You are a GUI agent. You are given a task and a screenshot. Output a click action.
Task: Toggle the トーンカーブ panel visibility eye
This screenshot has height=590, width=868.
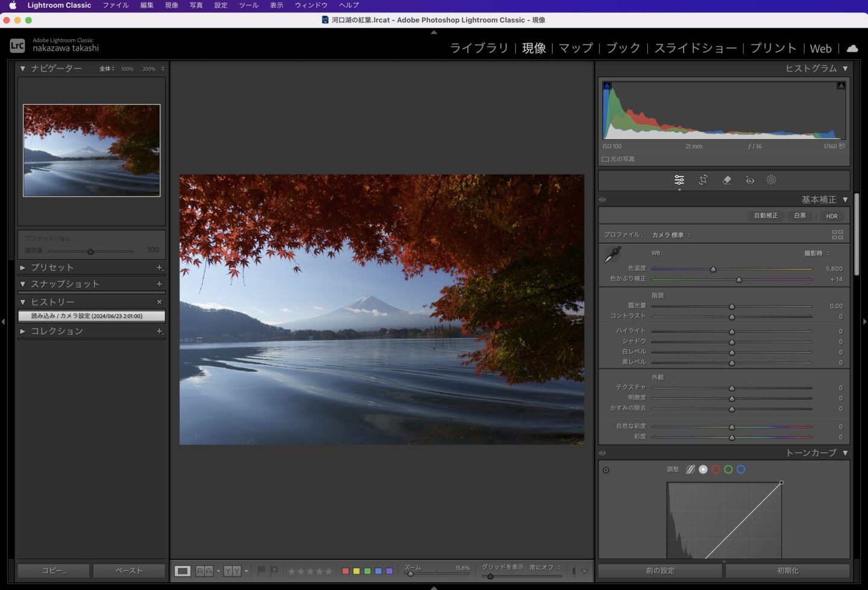[x=602, y=453]
